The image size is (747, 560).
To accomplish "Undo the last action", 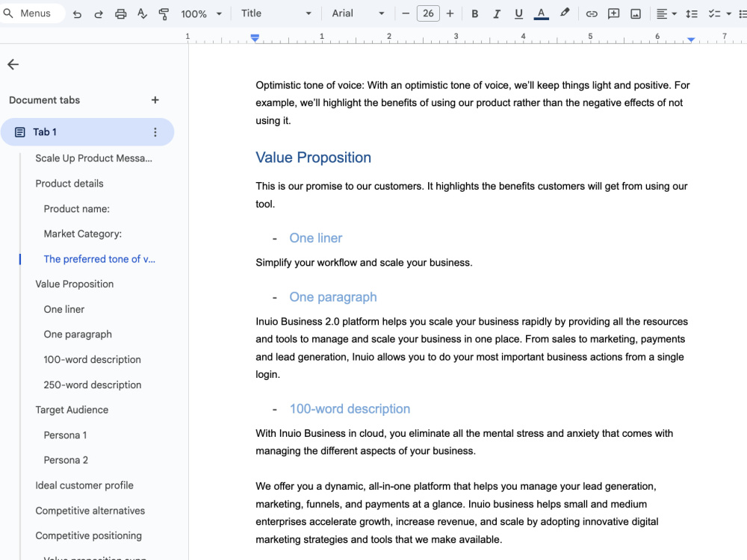I will (77, 13).
